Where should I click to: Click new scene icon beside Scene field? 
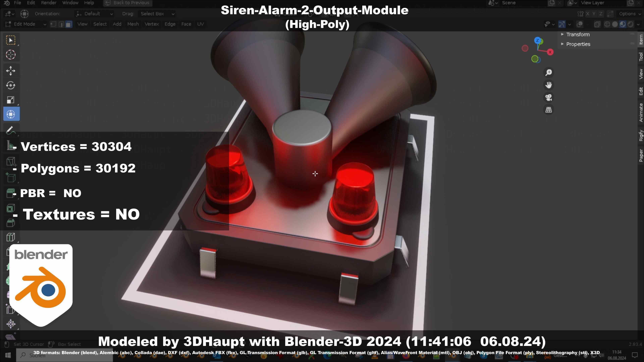click(x=551, y=3)
